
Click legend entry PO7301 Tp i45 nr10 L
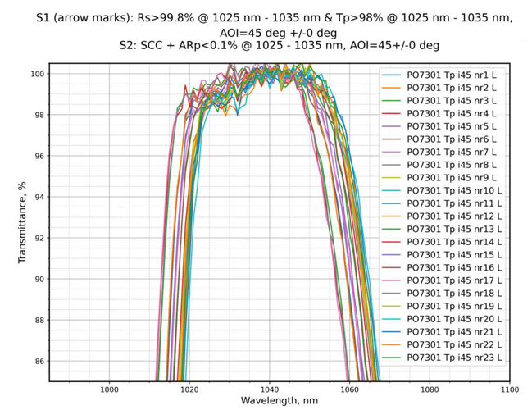(454, 190)
